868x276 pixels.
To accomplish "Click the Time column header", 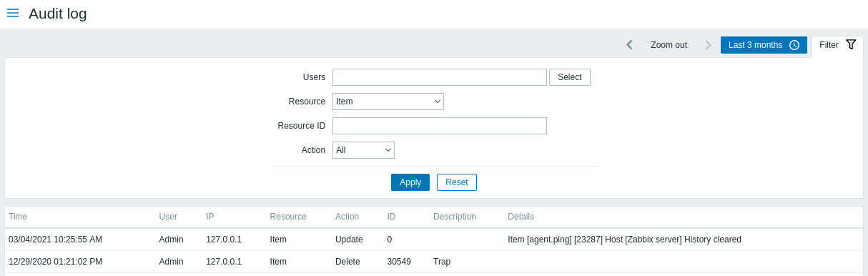I will pos(18,217).
